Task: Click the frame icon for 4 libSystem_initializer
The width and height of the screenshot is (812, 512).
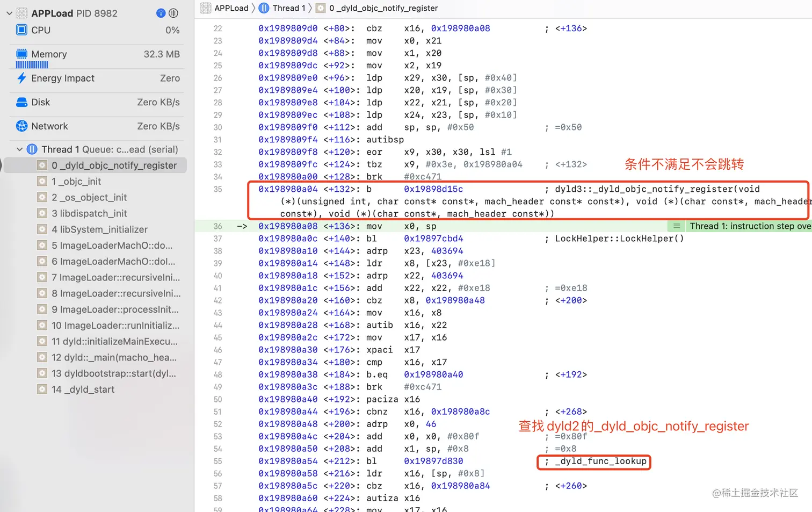Action: click(x=42, y=229)
